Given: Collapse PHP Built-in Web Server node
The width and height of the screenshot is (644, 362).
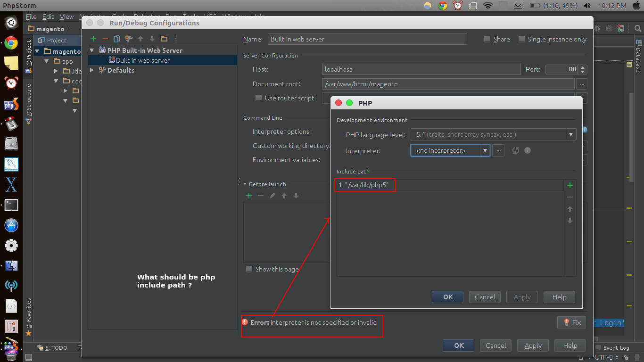Looking at the screenshot, I should click(x=92, y=50).
